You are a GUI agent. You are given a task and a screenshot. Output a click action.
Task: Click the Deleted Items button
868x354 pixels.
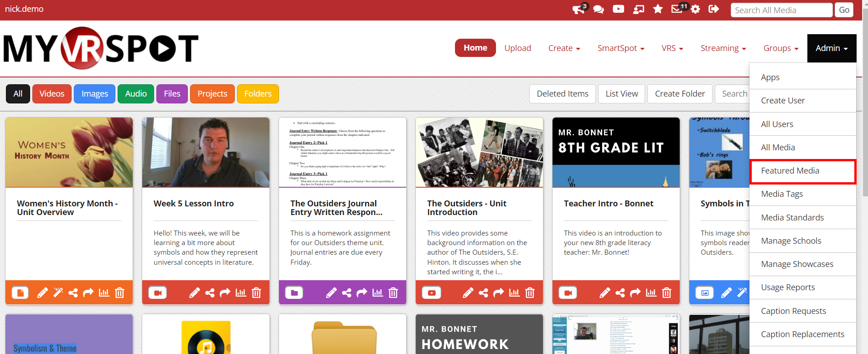point(562,94)
